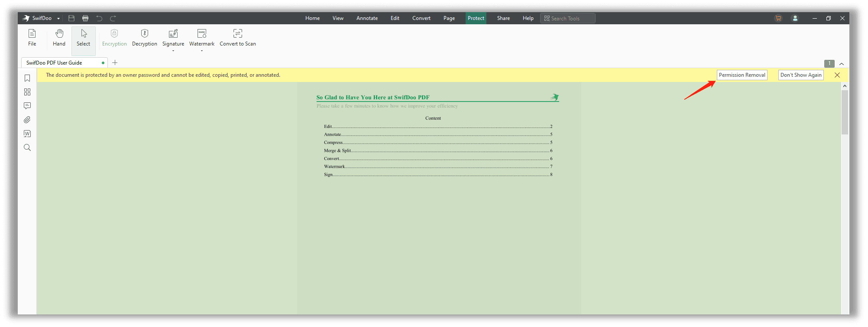The width and height of the screenshot is (868, 327).
Task: Click the Merge & Split contents entry
Action: 438,150
